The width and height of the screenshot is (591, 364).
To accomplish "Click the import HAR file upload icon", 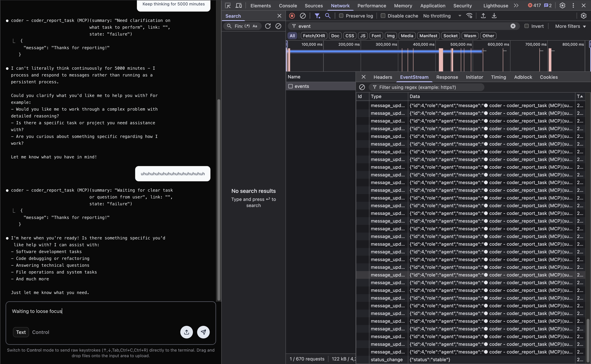I will [x=483, y=16].
